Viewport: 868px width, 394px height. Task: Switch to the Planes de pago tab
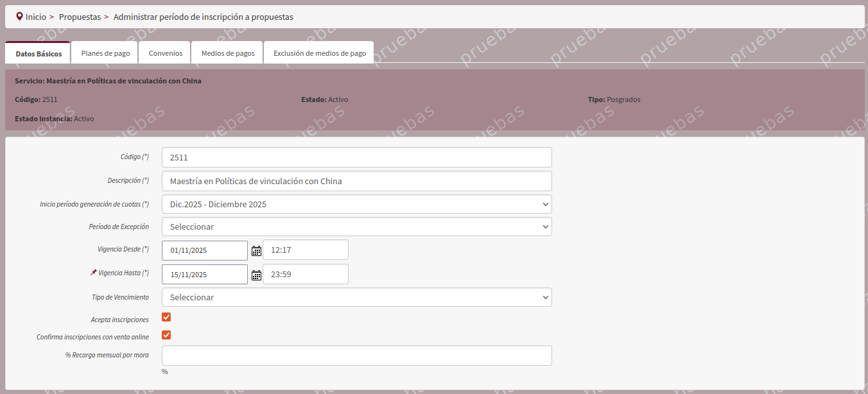(x=105, y=53)
